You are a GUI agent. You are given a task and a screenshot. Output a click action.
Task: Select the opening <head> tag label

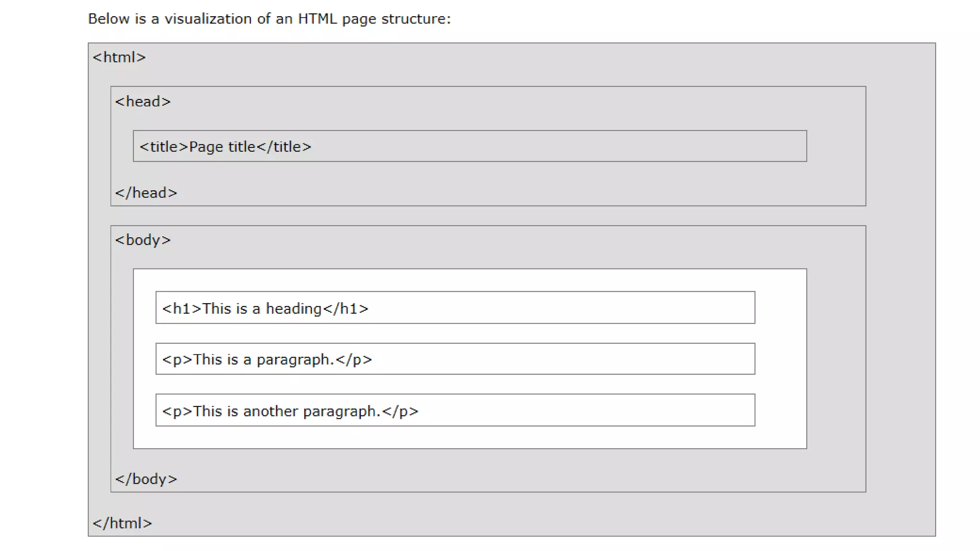[143, 101]
